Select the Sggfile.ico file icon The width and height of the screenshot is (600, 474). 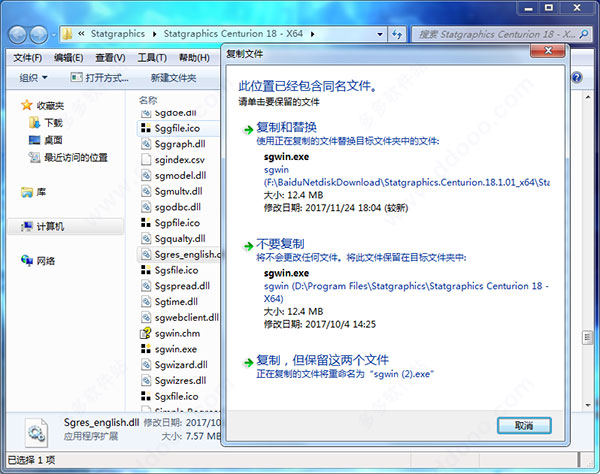[x=146, y=128]
